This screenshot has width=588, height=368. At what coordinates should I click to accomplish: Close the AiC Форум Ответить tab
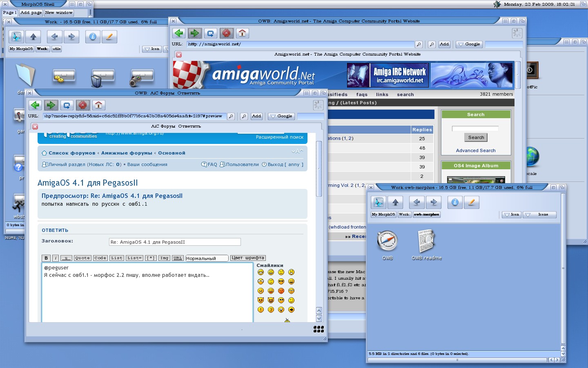tap(35, 127)
